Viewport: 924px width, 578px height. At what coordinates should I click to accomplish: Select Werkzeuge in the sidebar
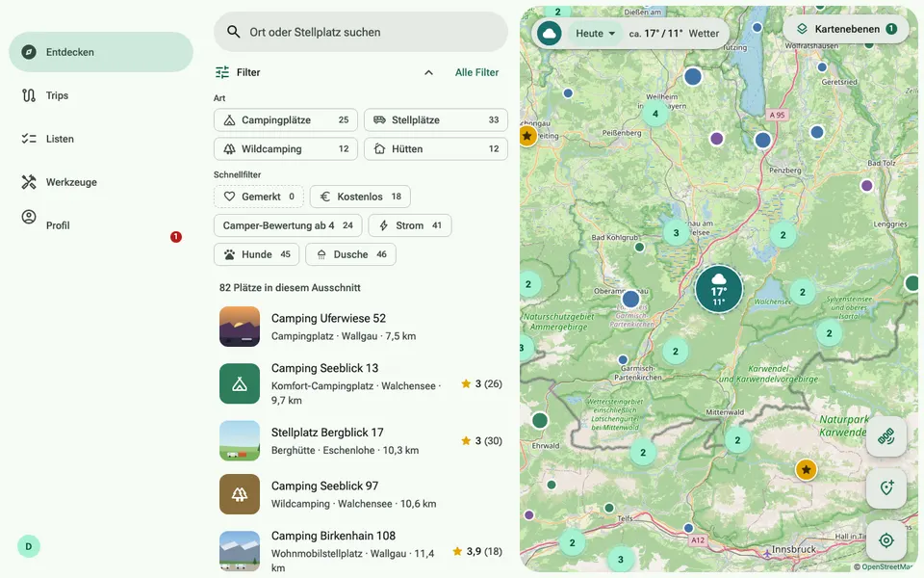(x=101, y=182)
